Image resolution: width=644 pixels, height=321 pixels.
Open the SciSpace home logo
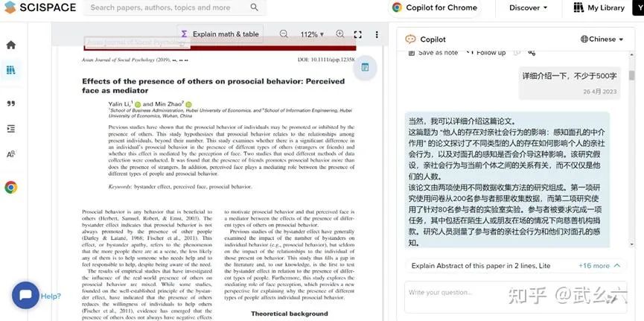(x=40, y=7)
